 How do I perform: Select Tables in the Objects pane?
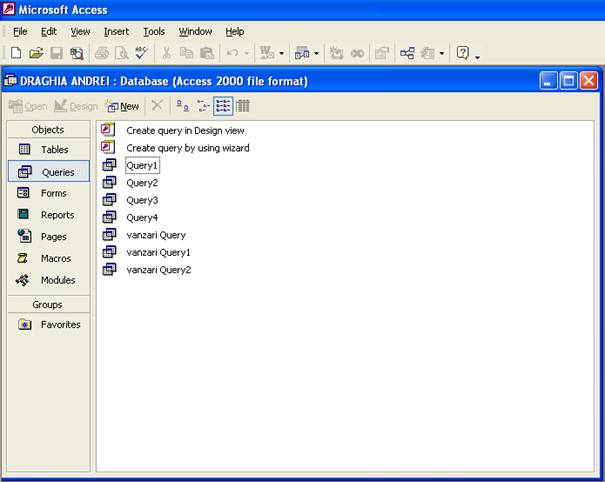[54, 149]
